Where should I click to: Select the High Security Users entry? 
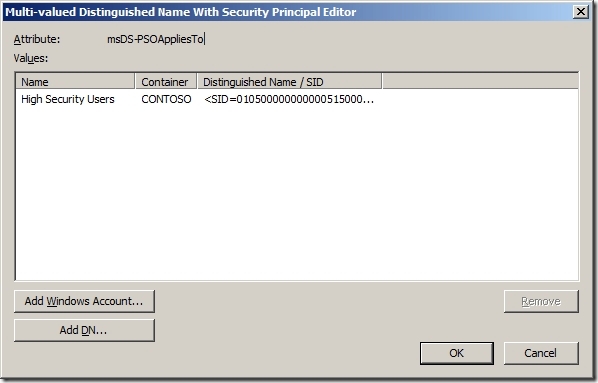[68, 99]
